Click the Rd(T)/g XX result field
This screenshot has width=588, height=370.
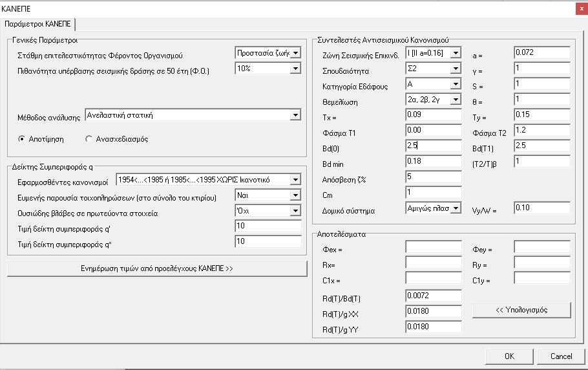[x=433, y=312]
